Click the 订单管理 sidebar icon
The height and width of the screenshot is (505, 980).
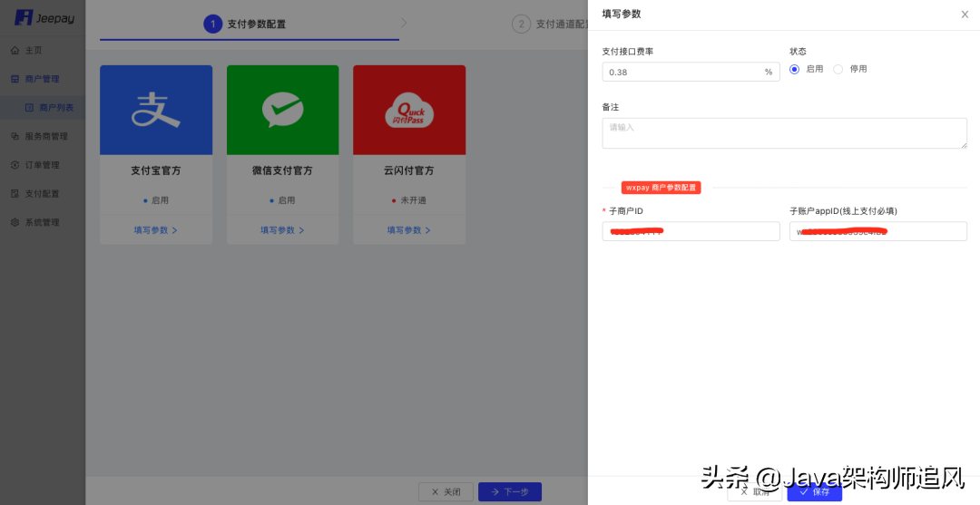coord(15,165)
